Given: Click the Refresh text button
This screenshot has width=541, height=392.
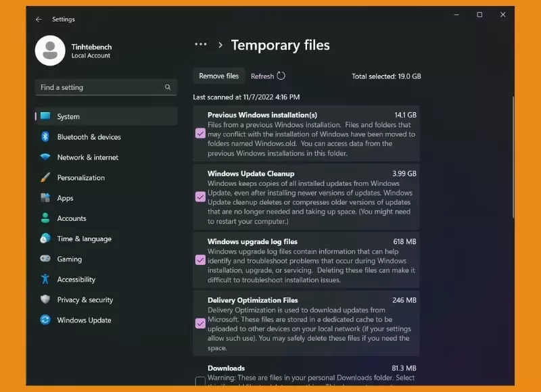Looking at the screenshot, I should (x=262, y=76).
